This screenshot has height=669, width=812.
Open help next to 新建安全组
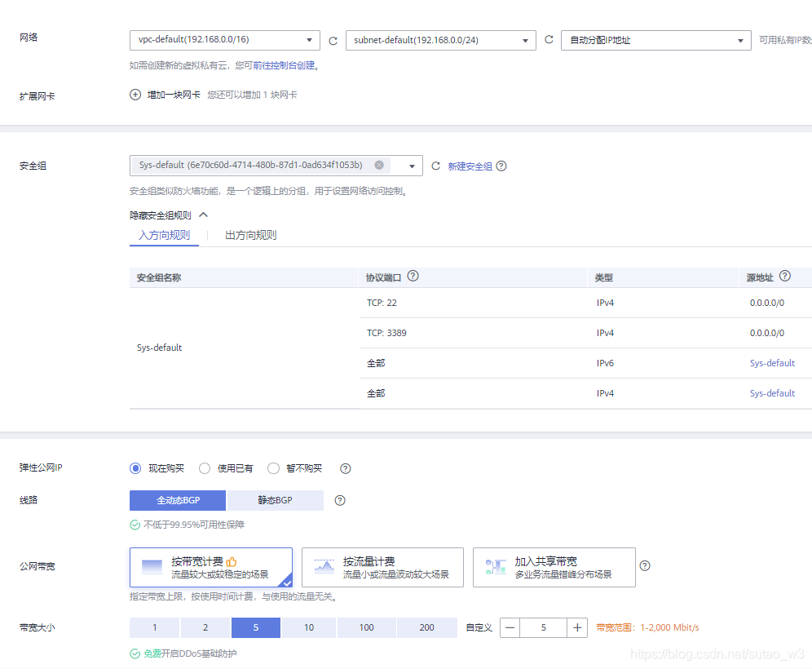coord(501,166)
